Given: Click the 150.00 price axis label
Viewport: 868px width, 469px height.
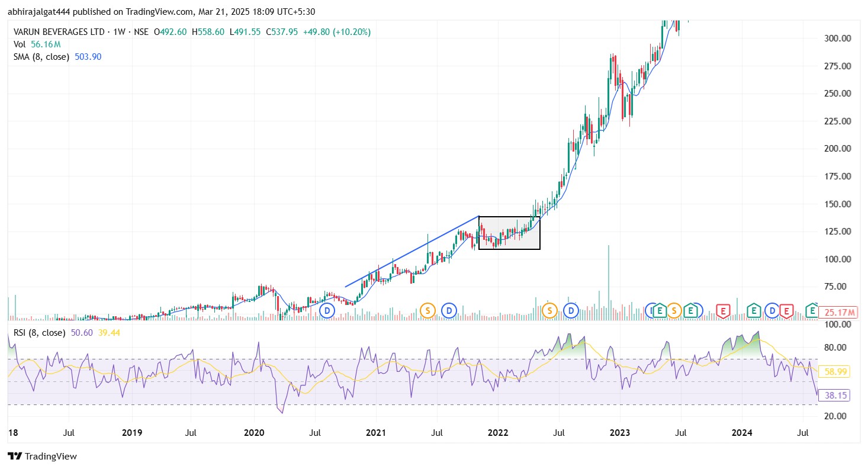Looking at the screenshot, I should point(837,204).
